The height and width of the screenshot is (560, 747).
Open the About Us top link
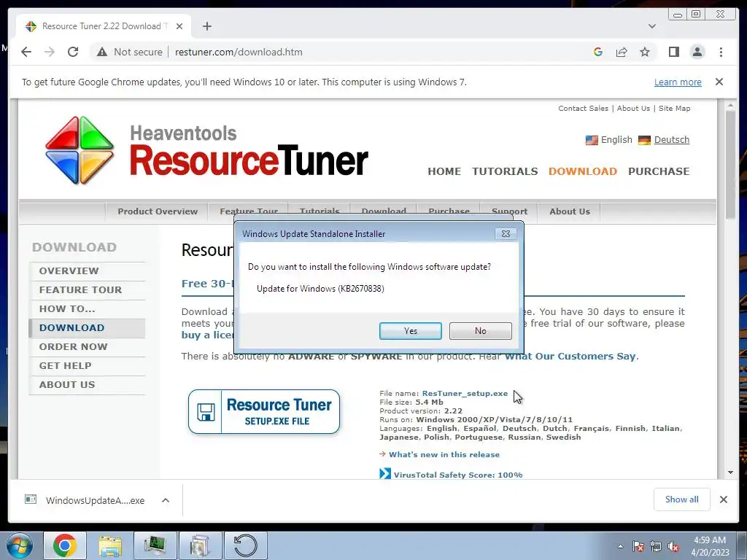click(633, 108)
